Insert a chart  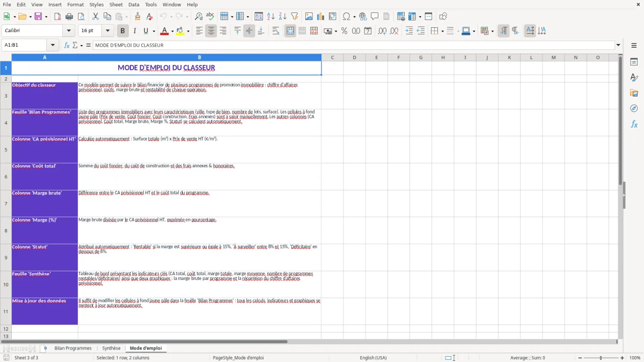[x=321, y=17]
